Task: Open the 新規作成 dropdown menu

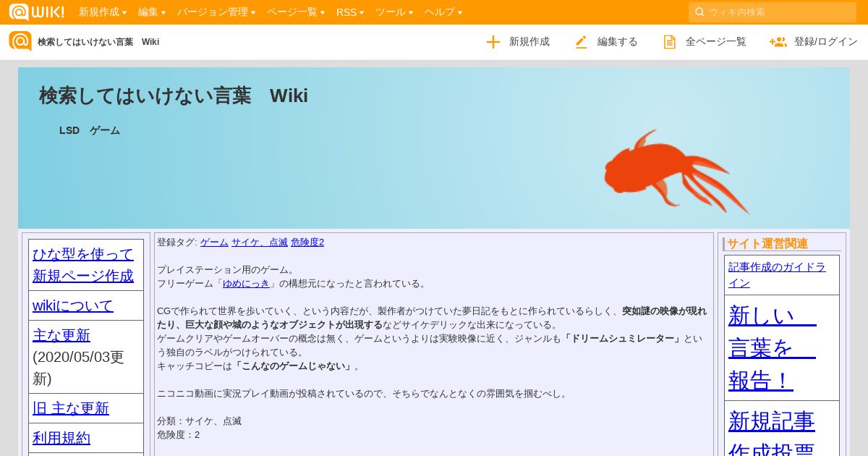Action: 103,12
